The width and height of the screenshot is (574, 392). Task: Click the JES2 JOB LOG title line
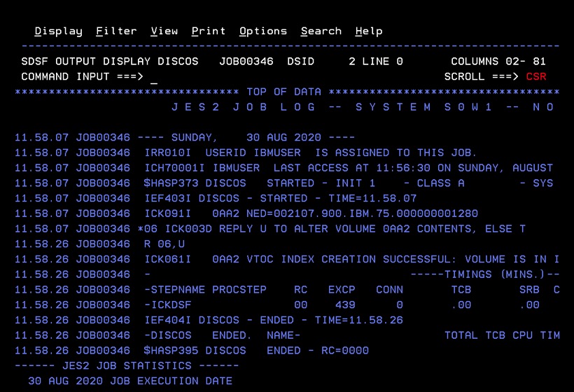(363, 107)
